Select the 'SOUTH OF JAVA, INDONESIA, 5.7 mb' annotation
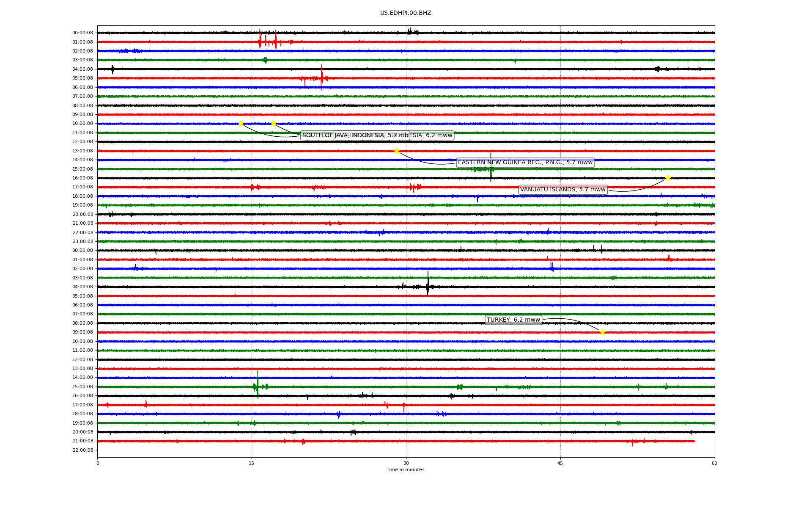This screenshot has height=508, width=812. click(x=355, y=135)
